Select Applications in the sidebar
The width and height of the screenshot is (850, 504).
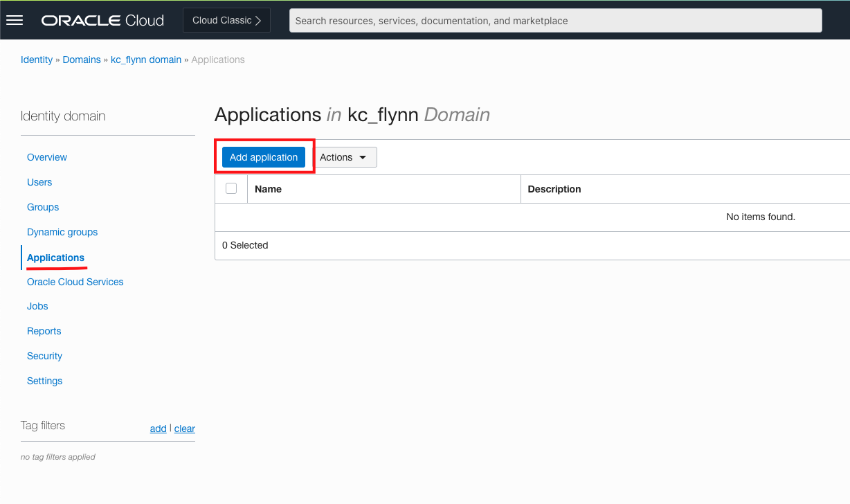pos(55,257)
